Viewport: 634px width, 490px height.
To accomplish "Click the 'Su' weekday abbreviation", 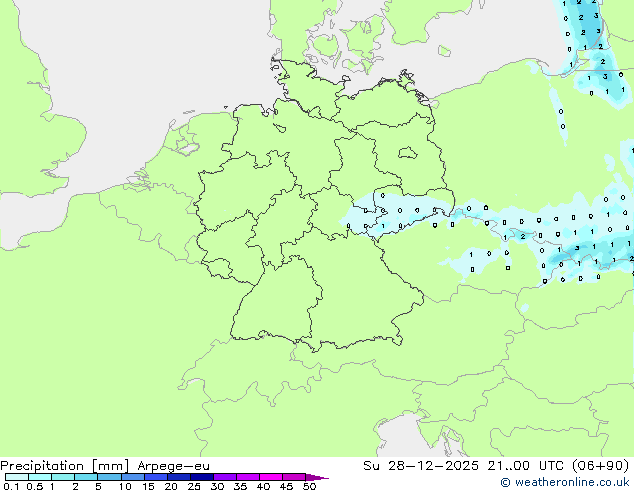I will coord(371,466).
